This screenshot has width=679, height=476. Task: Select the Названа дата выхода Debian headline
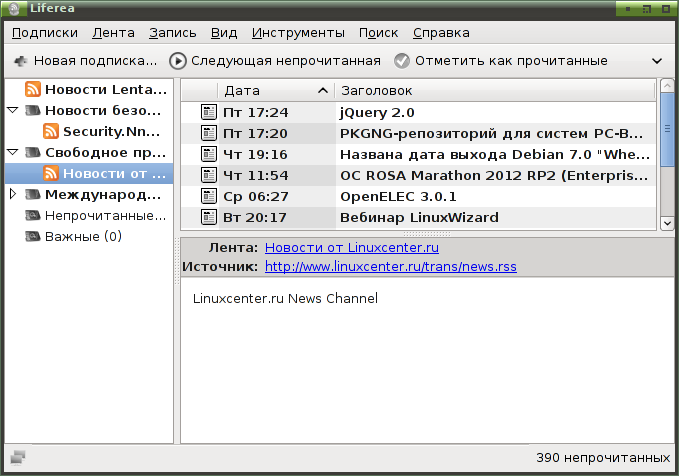495,155
